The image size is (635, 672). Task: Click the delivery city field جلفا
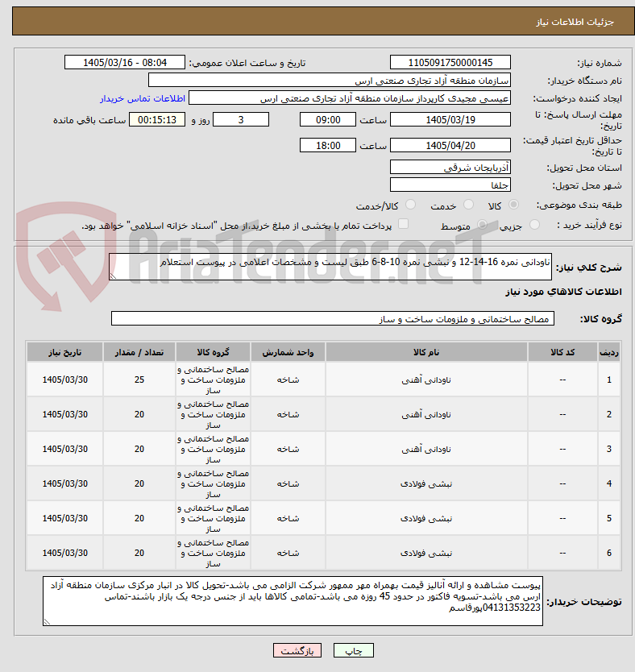pyautogui.click(x=450, y=185)
